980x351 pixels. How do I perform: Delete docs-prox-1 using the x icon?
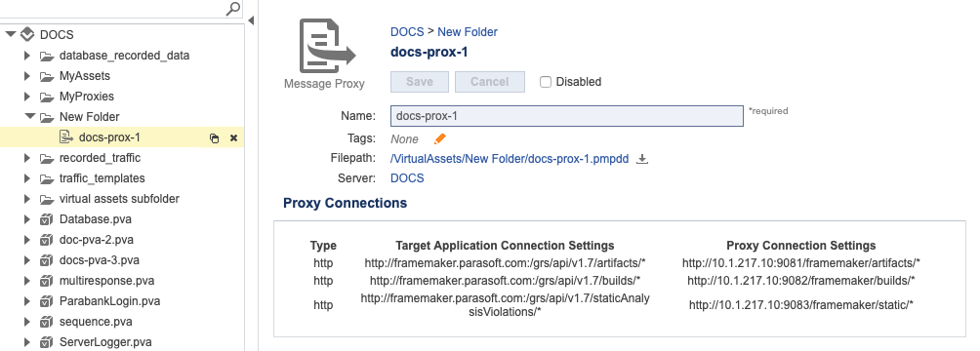click(233, 138)
